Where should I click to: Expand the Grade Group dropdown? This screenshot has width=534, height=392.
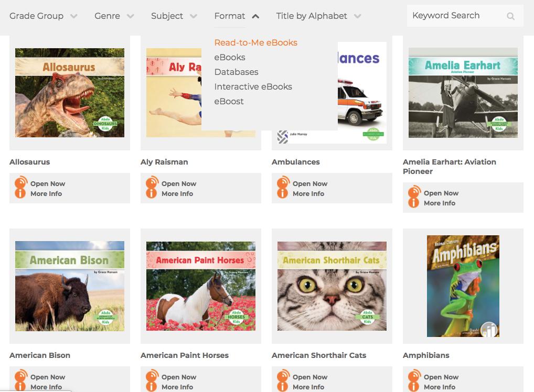(x=43, y=16)
